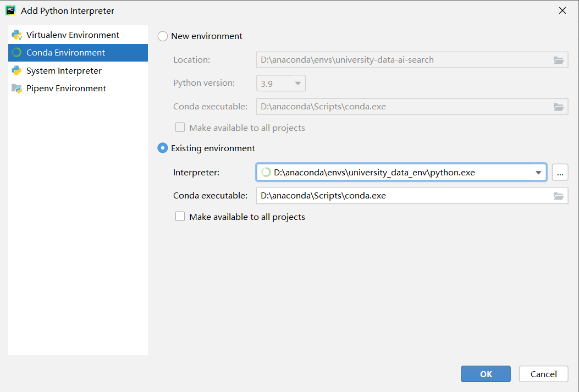This screenshot has width=579, height=392.
Task: Confirm with the OK button
Action: point(486,374)
